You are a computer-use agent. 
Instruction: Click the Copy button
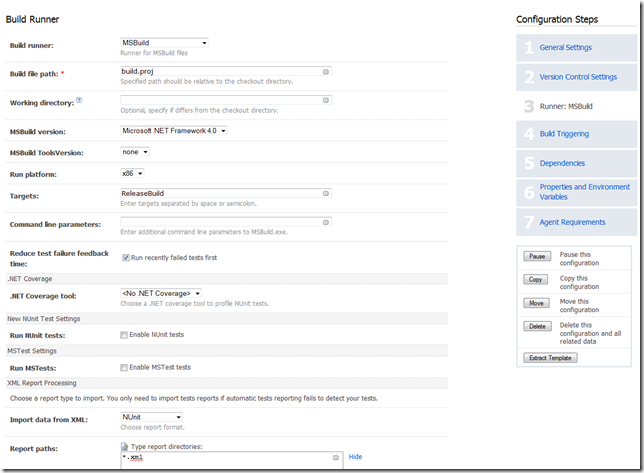coord(535,280)
